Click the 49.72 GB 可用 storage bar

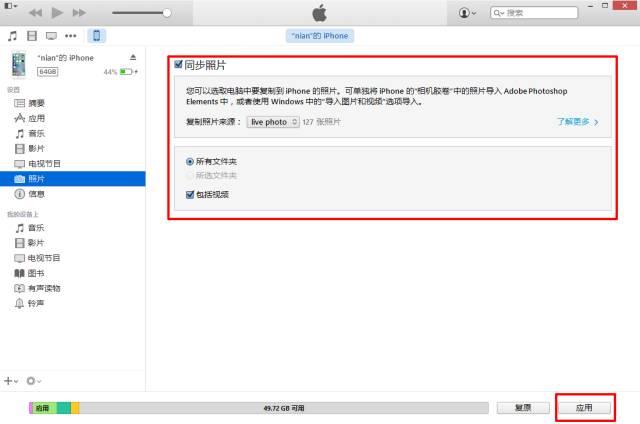284,408
